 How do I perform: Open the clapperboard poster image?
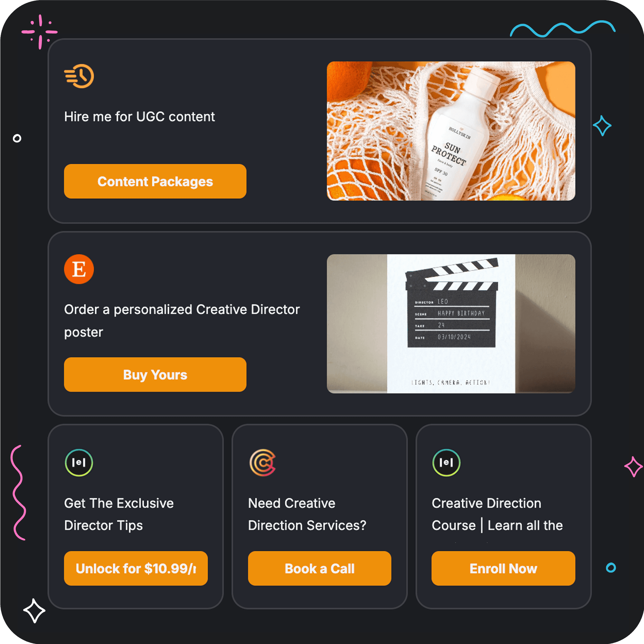coord(451,324)
